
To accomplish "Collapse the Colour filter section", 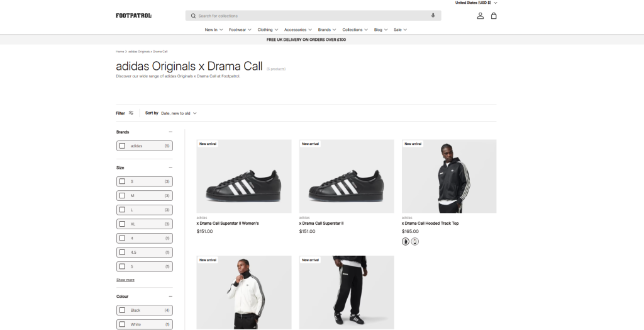I will pyautogui.click(x=170, y=297).
